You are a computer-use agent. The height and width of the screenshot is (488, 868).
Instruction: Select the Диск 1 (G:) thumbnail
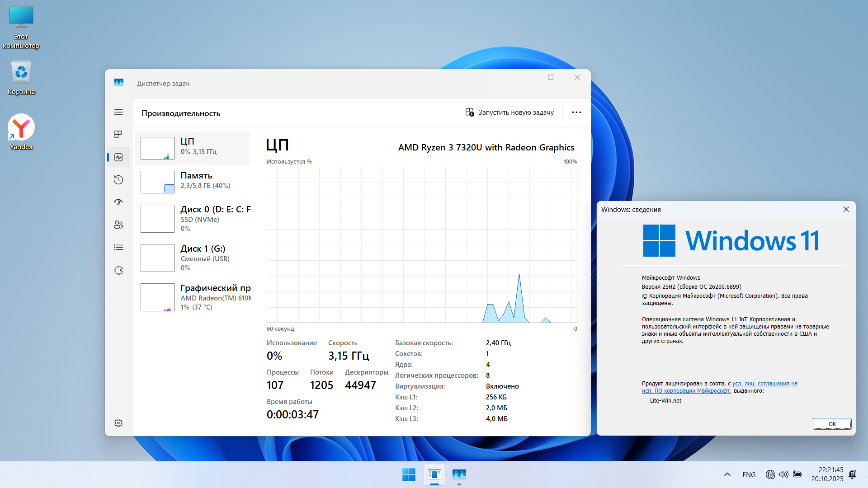[157, 258]
